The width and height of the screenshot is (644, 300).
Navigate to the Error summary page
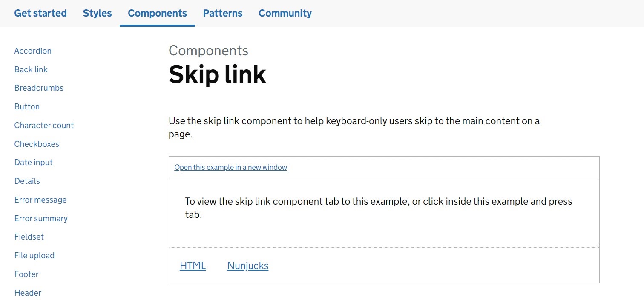[x=41, y=218]
